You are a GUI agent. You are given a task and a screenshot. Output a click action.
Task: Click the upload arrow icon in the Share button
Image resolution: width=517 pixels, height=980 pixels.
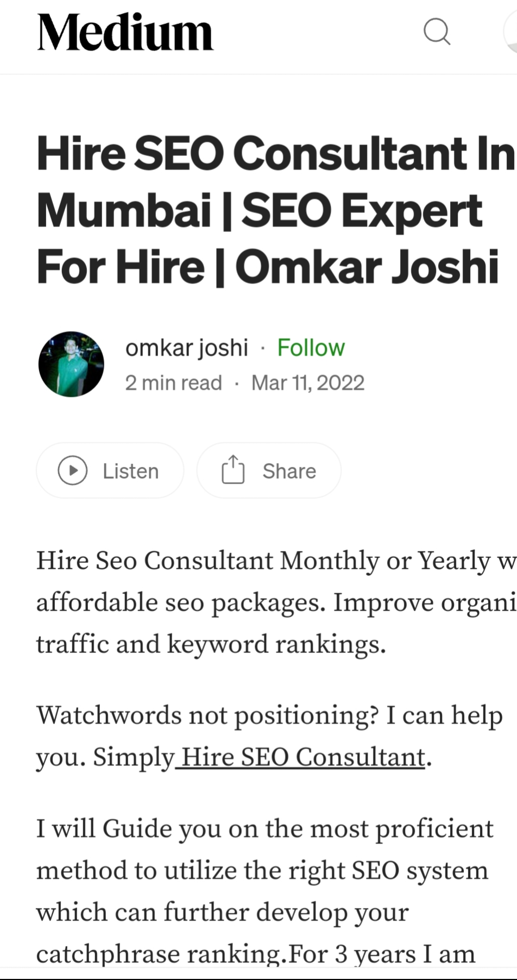point(234,469)
